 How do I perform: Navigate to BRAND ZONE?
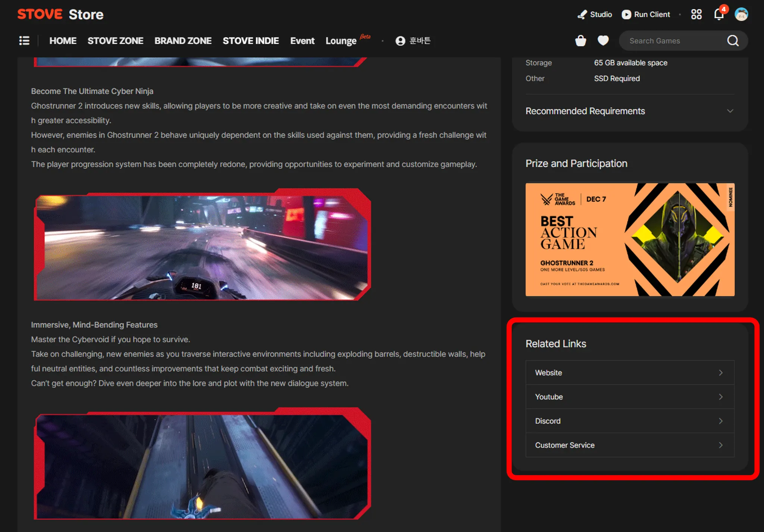183,41
